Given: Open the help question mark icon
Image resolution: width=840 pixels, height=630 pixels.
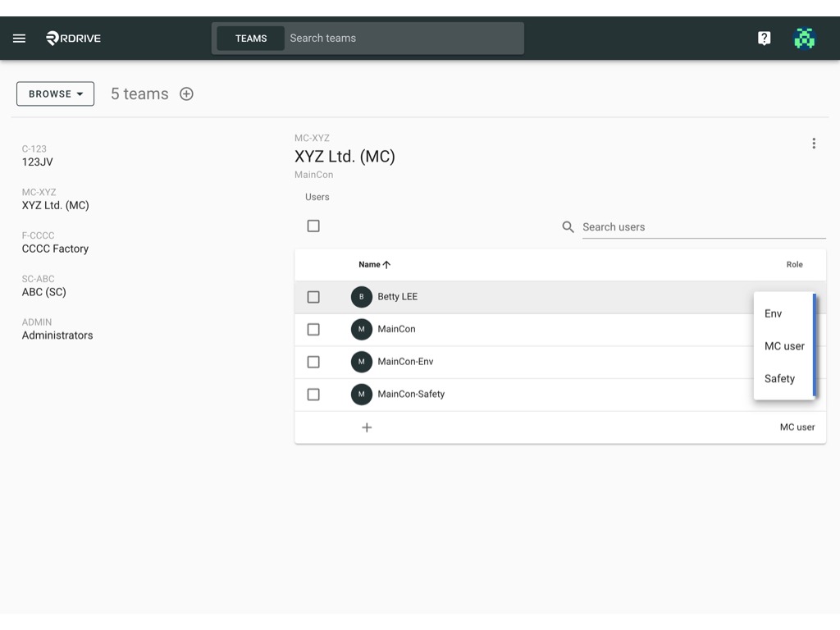Looking at the screenshot, I should tap(764, 38).
